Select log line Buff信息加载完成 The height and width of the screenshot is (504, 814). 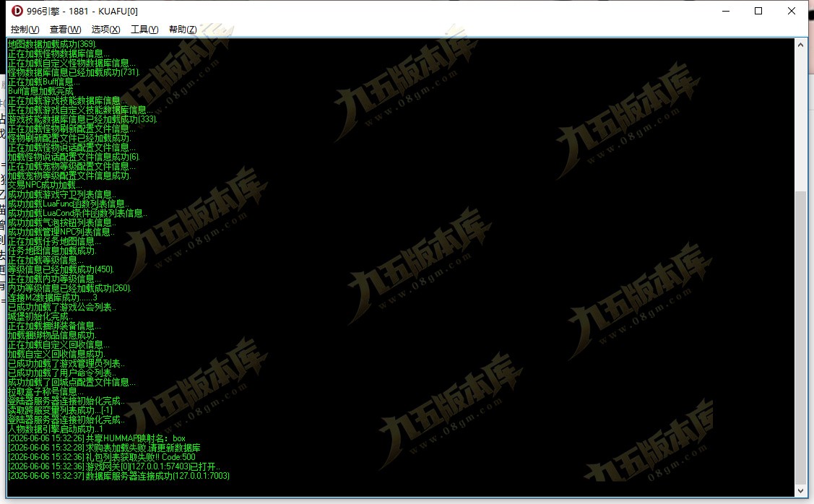(x=40, y=91)
